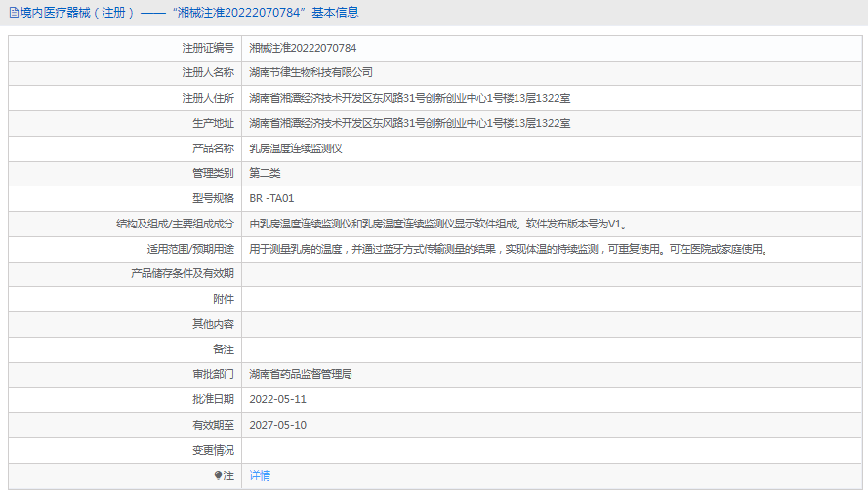Select the 结构及组成 description text
This screenshot has width=868, height=495.
point(439,224)
